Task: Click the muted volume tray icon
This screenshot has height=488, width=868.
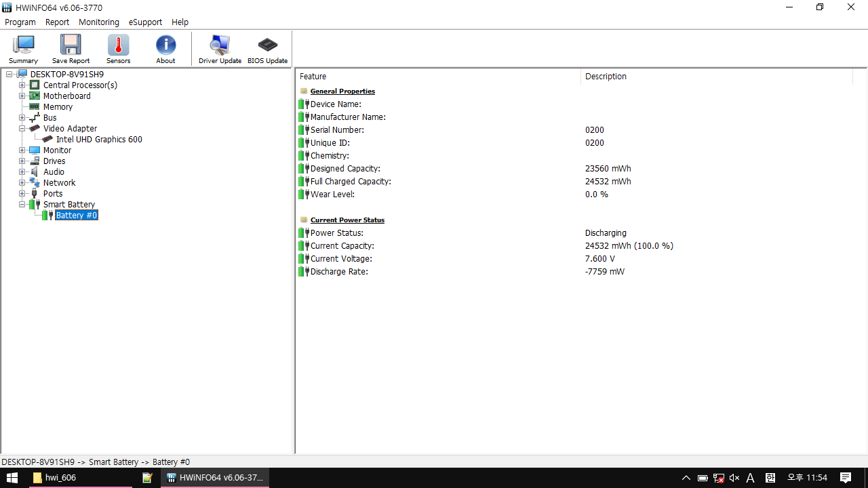Action: [734, 478]
